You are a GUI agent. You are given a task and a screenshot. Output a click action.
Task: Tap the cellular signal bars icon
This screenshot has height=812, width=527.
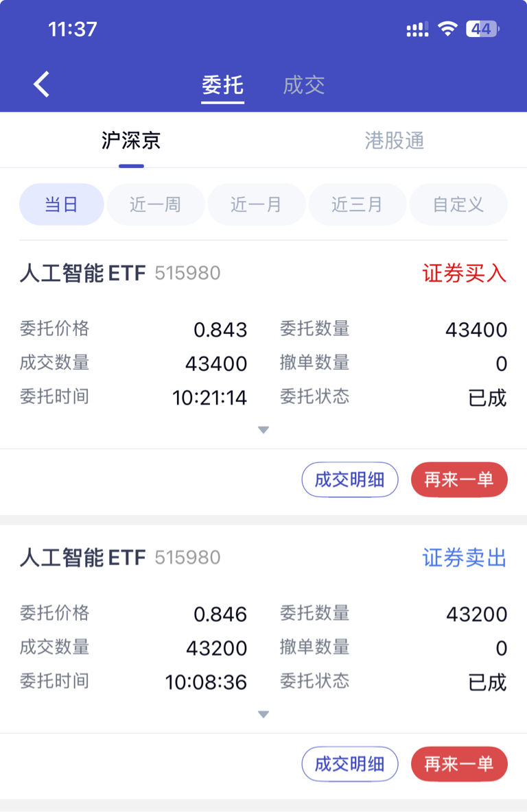coord(417,29)
